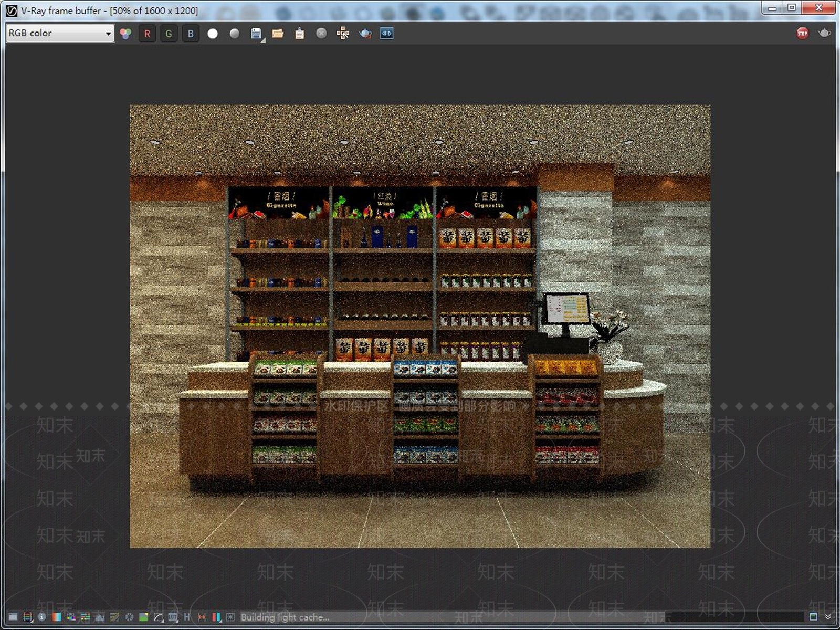Toggle HSL correction in bottom toolbar
Image resolution: width=840 pixels, height=630 pixels.
pyautogui.click(x=71, y=617)
